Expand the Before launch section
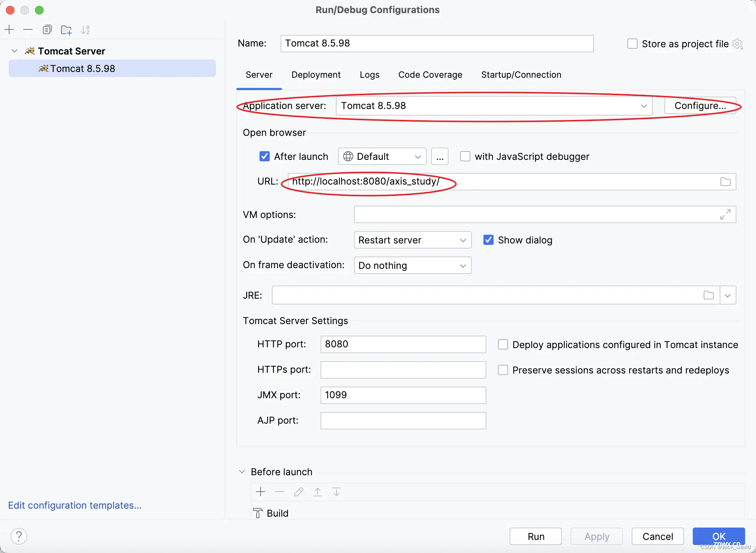Image resolution: width=756 pixels, height=553 pixels. tap(242, 471)
